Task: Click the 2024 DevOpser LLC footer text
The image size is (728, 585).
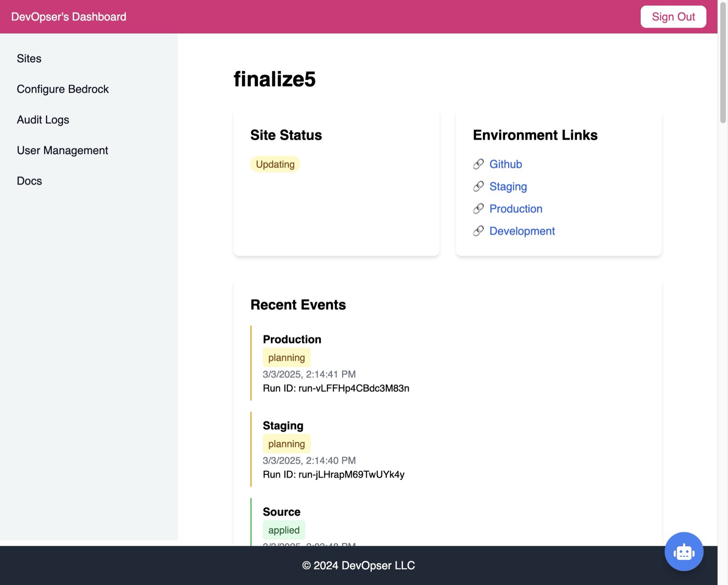Action: point(359,565)
